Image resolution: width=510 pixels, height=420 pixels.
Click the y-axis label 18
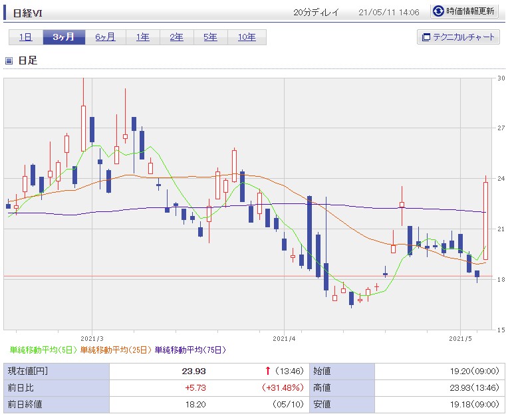(501, 279)
